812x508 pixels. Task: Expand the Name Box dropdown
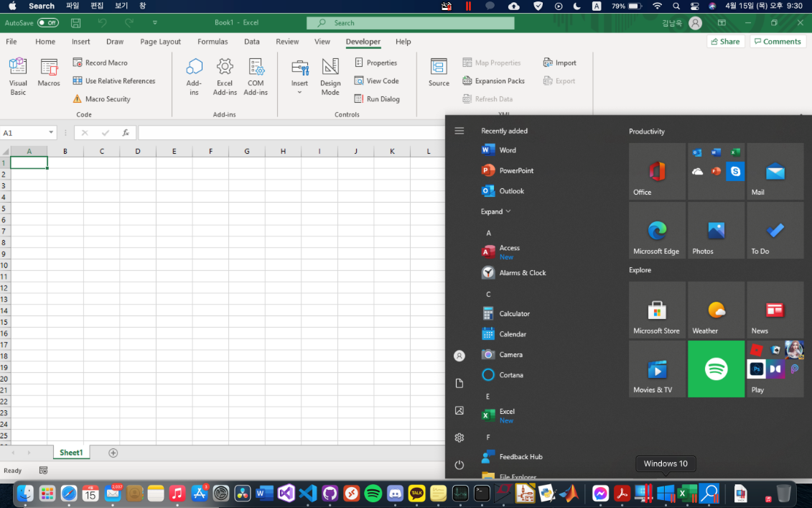click(x=51, y=133)
